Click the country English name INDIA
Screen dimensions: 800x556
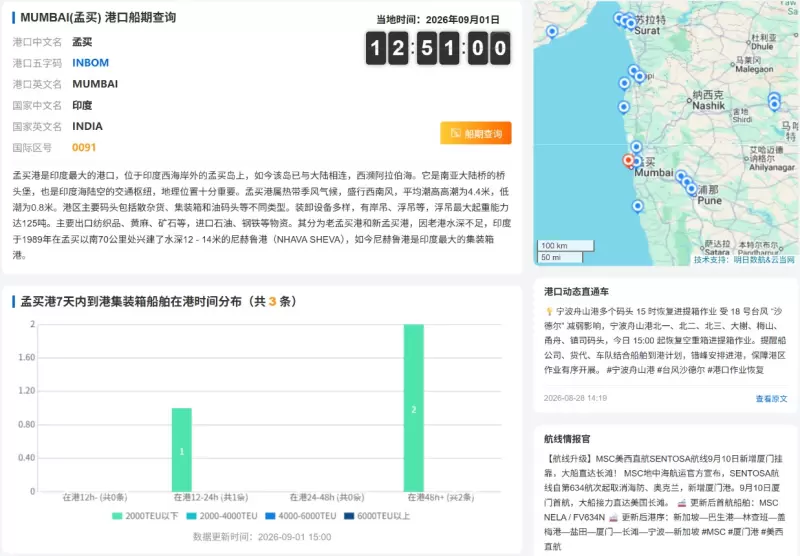(87, 127)
